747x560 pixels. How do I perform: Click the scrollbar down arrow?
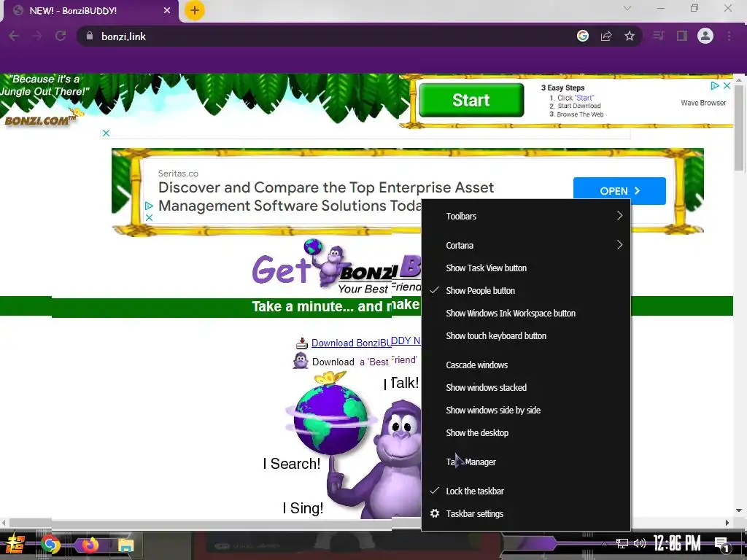[739, 510]
